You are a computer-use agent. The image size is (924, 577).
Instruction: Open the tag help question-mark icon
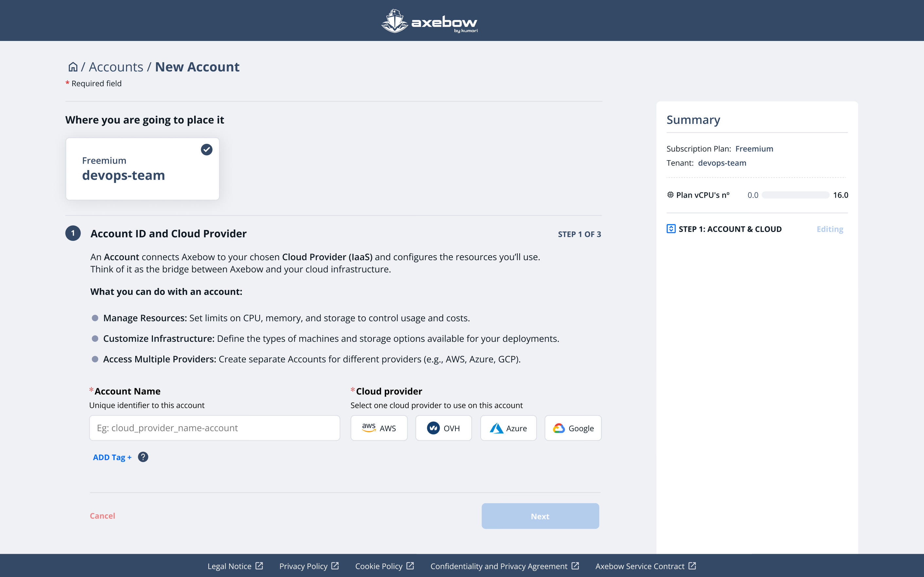pos(143,457)
